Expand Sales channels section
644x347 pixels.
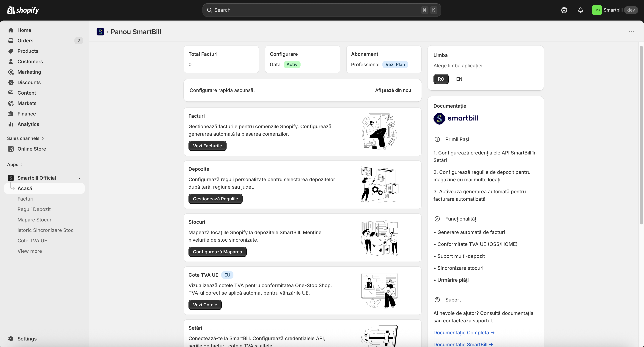click(x=26, y=138)
